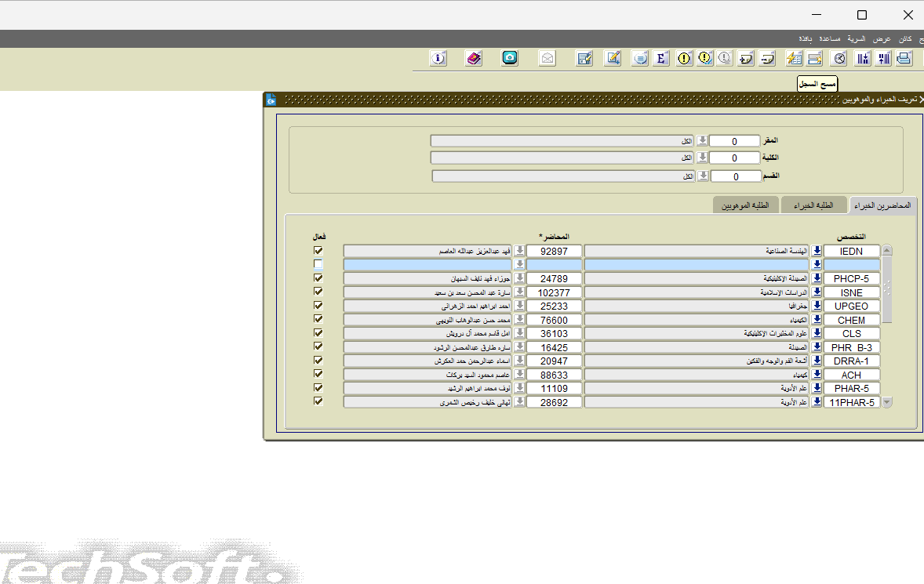Open the blue info icon
The height and width of the screenshot is (584, 924).
(438, 58)
